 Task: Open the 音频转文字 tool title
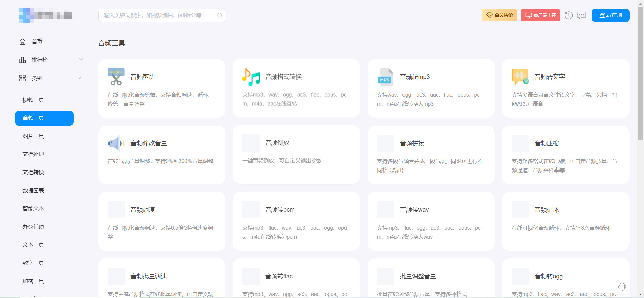pyautogui.click(x=550, y=77)
